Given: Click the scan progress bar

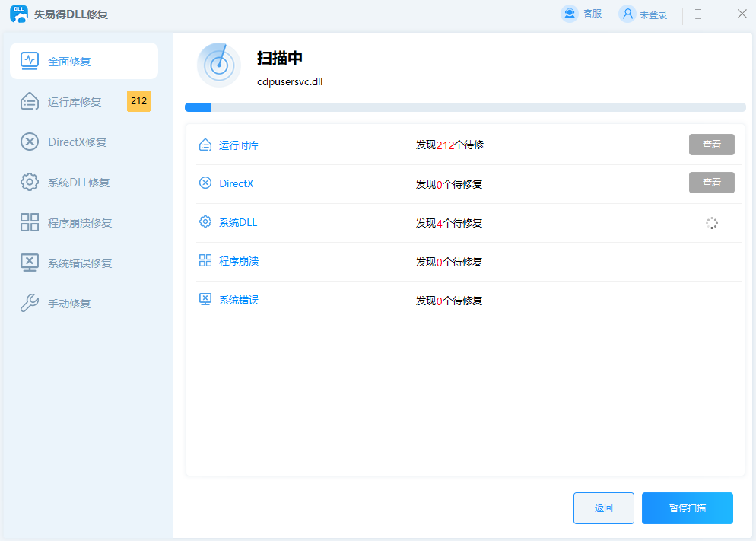Looking at the screenshot, I should pyautogui.click(x=465, y=107).
